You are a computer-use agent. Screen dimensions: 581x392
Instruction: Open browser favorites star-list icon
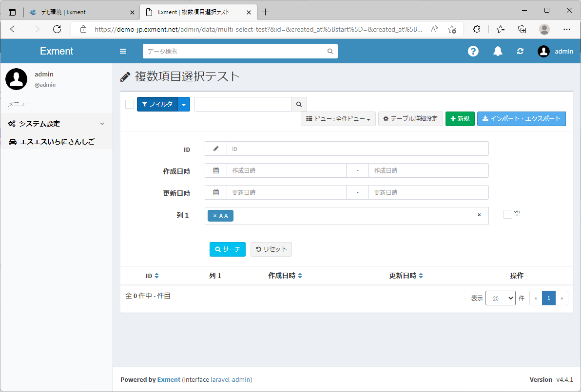(500, 29)
